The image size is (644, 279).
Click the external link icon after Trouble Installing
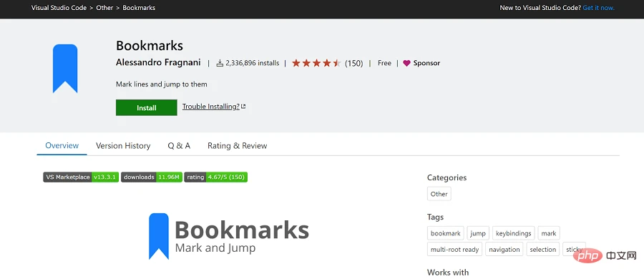[x=243, y=107]
